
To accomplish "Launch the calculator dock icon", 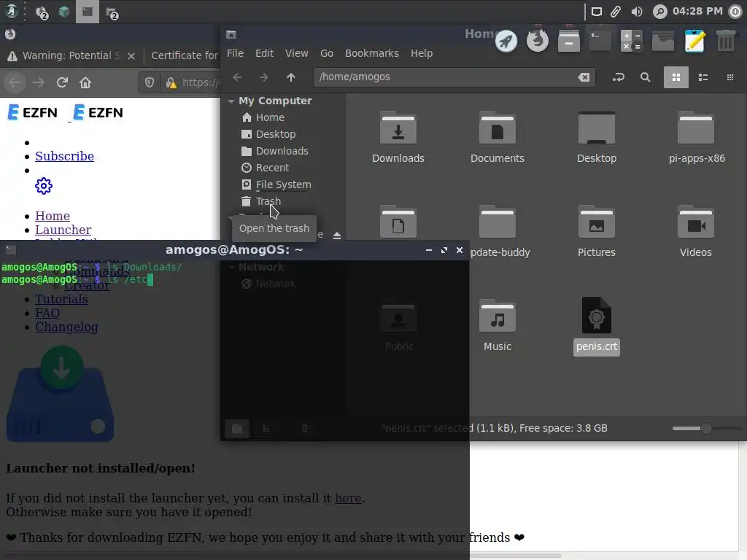I will coord(632,41).
